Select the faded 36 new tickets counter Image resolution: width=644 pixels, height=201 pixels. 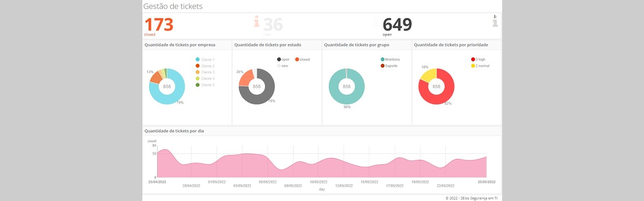(x=272, y=26)
